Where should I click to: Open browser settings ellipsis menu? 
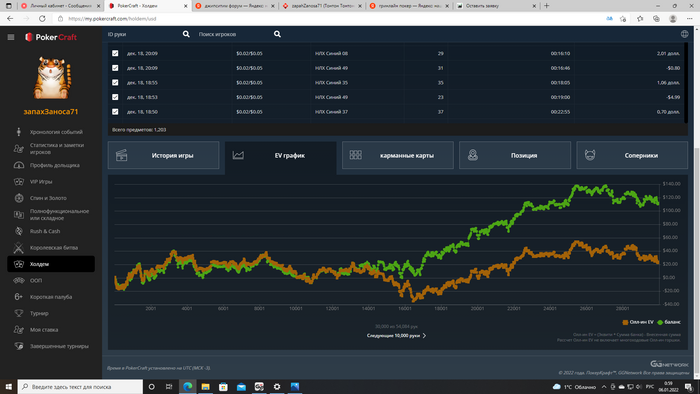(x=689, y=19)
